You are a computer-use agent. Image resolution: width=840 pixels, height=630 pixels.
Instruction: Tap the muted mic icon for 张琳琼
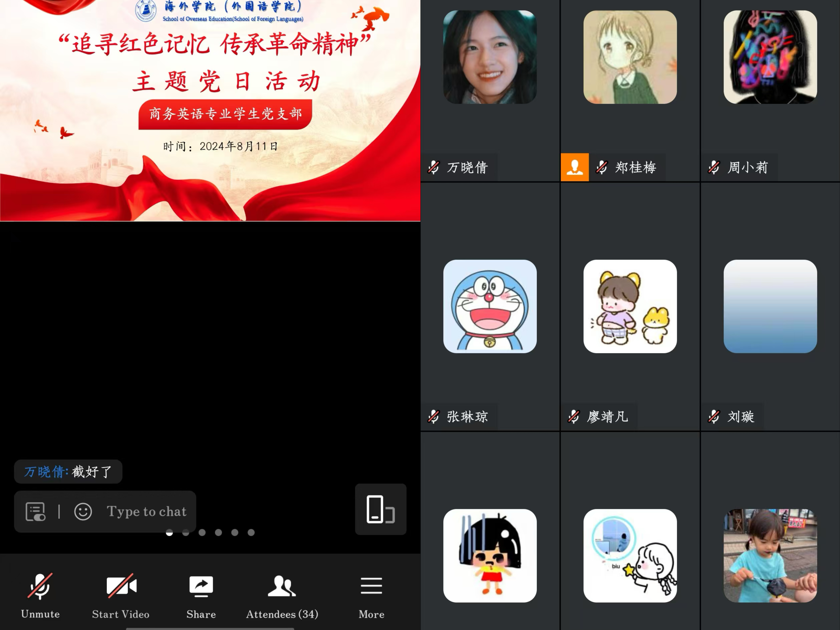pos(433,417)
